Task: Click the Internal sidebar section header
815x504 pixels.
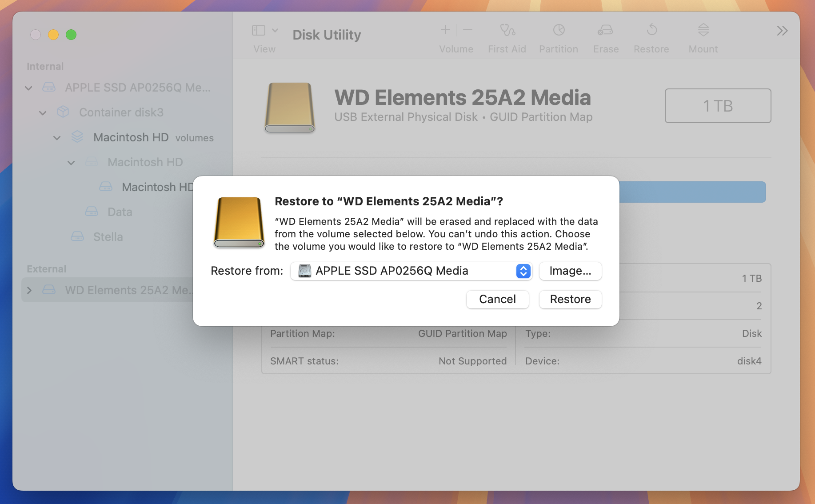Action: pos(45,66)
